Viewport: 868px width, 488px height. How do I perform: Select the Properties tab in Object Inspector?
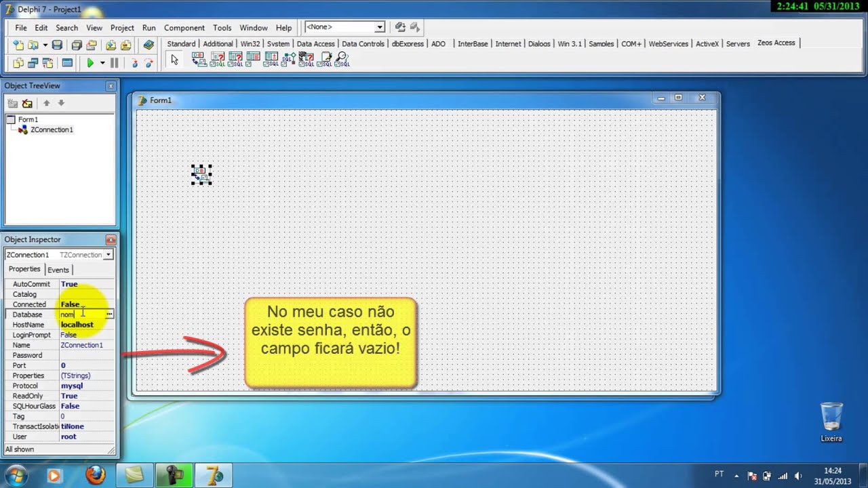[24, 269]
